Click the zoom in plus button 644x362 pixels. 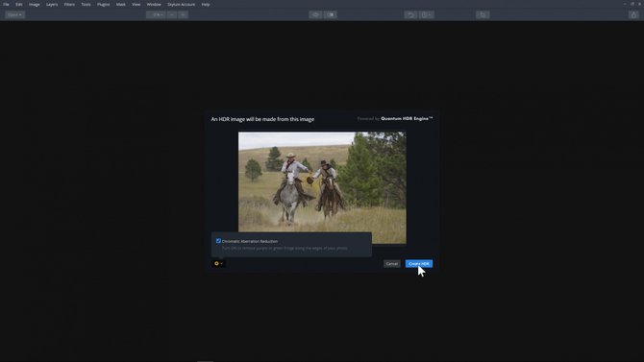point(184,14)
